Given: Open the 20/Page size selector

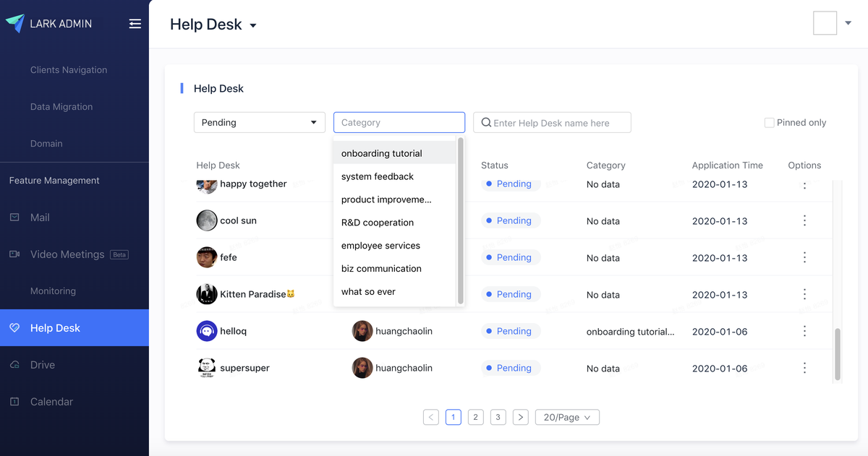Looking at the screenshot, I should 567,417.
